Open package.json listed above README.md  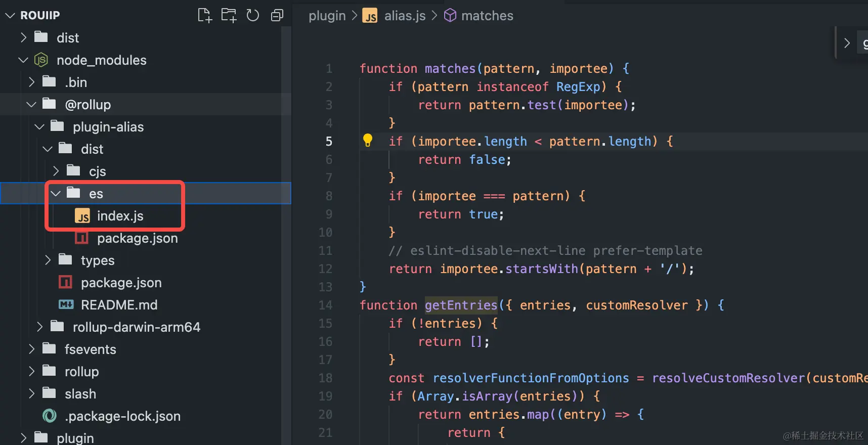click(x=121, y=283)
